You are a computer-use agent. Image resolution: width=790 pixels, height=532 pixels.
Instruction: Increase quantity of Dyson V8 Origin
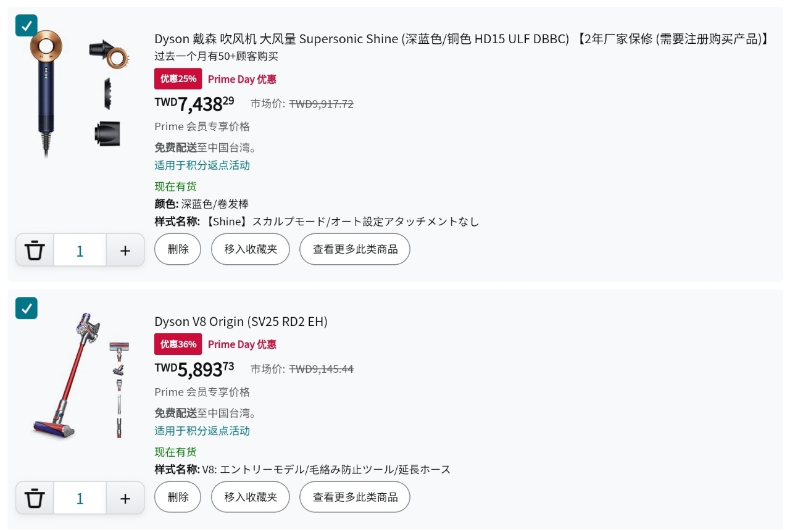tap(125, 498)
